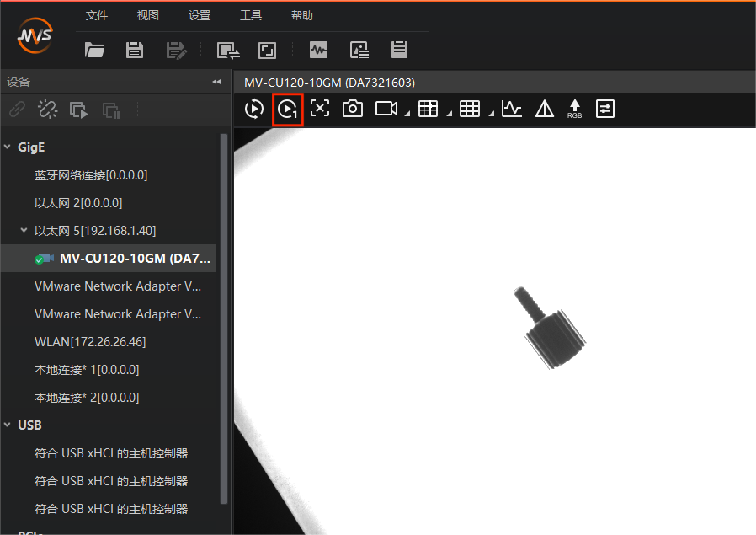Click the crosshair focus bracket icon
This screenshot has width=756, height=535.
point(320,108)
